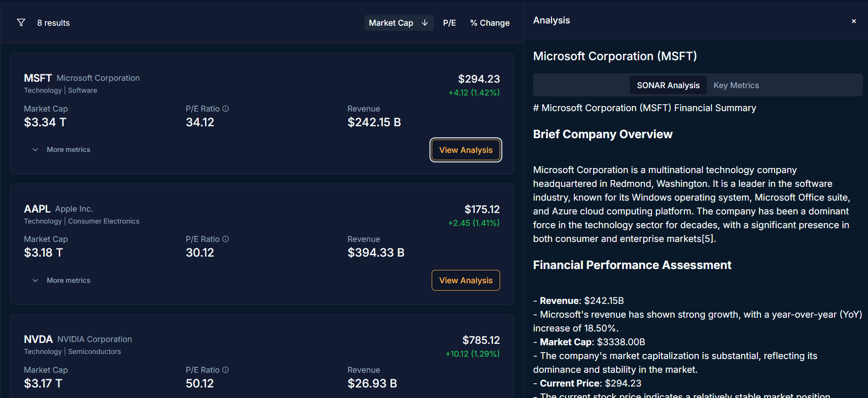This screenshot has width=868, height=398.
Task: Click the info icon next to NVDA P/E Ratio
Action: [226, 370]
